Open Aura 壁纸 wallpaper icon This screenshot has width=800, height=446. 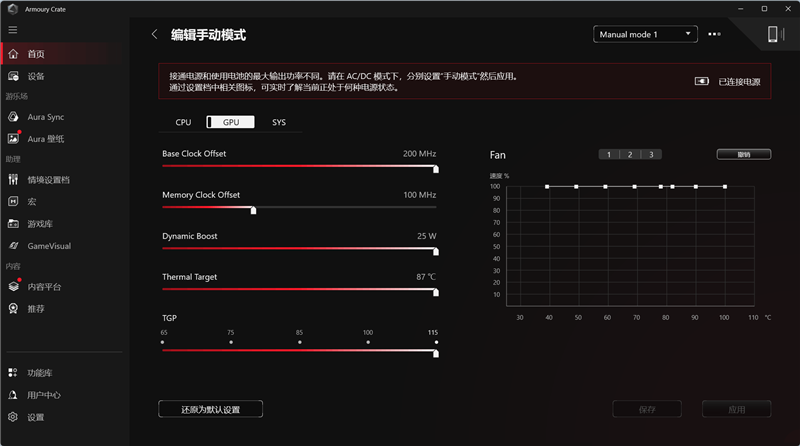click(13, 139)
